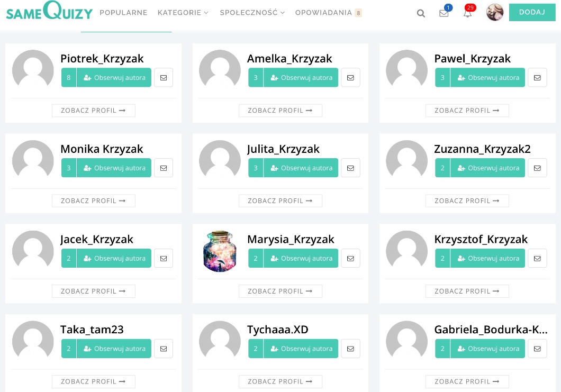Click the Dodaj button

tap(532, 12)
